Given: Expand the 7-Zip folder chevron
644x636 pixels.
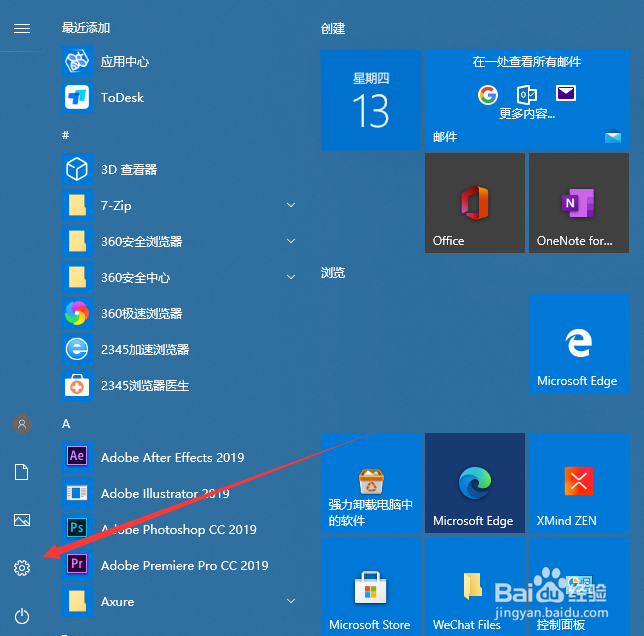Looking at the screenshot, I should (291, 205).
